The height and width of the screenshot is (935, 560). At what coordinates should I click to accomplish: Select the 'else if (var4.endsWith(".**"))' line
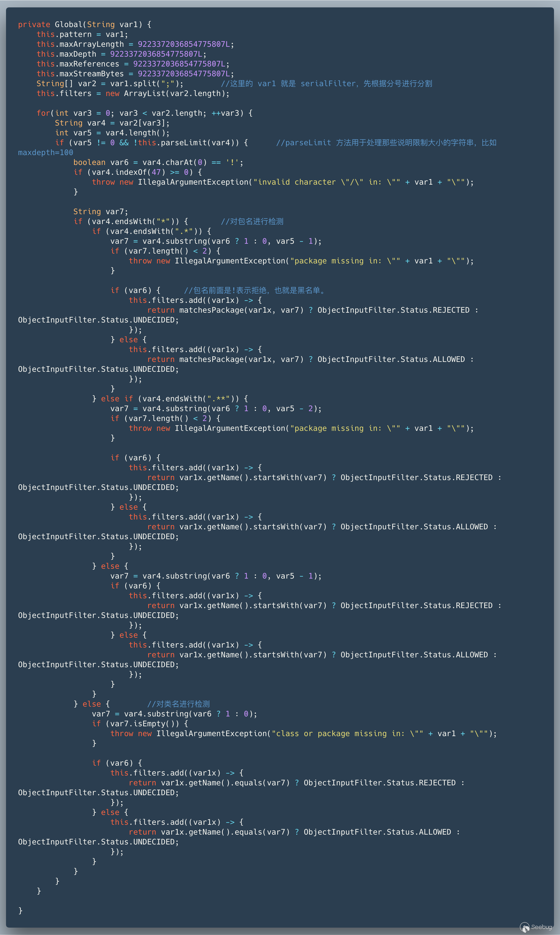pyautogui.click(x=170, y=399)
